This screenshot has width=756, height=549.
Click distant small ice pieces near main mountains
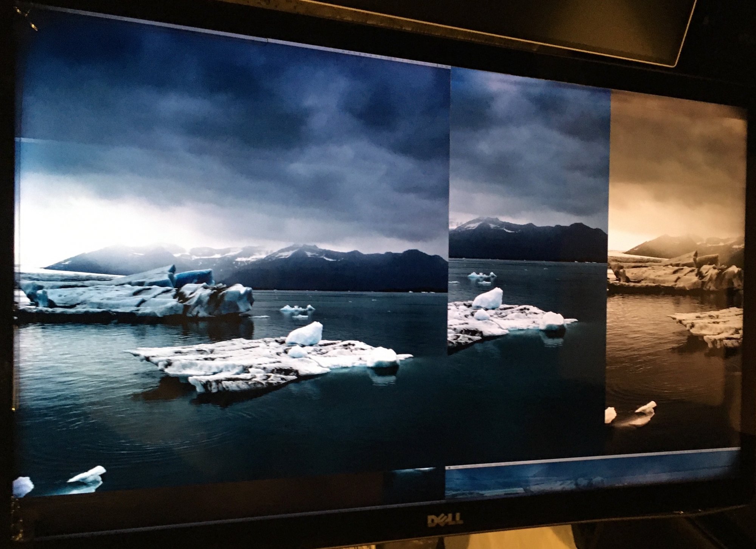298,309
